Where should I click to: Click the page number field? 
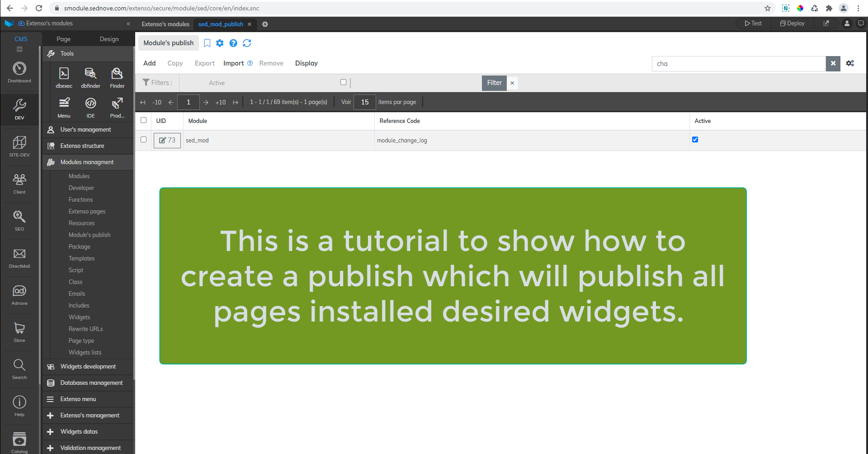189,102
